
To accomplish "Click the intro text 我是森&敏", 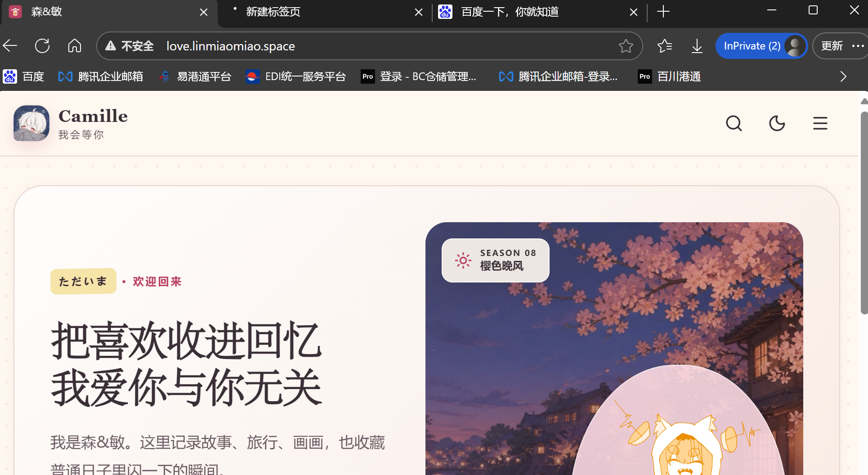I will click(x=218, y=454).
